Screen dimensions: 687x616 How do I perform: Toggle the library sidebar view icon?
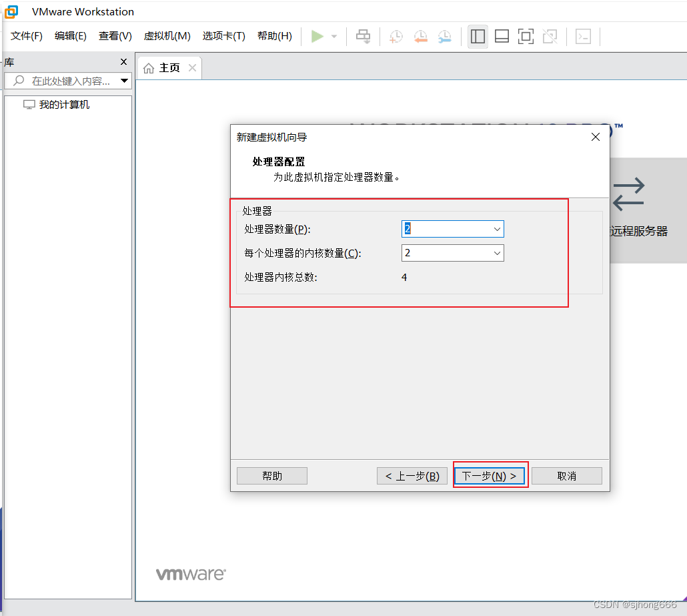tap(478, 37)
